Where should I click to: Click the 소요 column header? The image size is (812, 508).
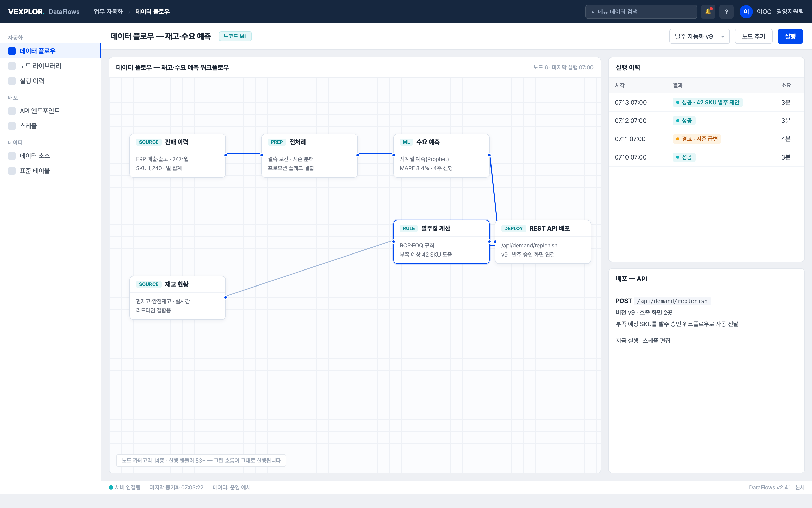786,85
